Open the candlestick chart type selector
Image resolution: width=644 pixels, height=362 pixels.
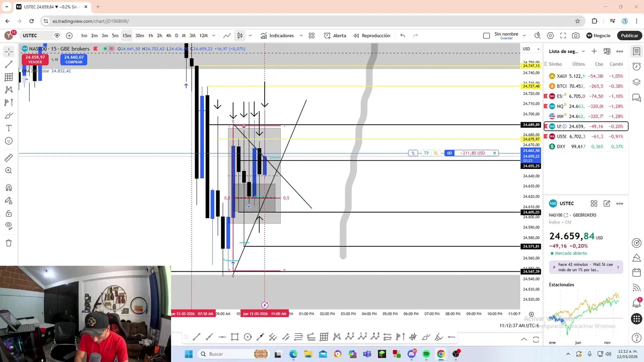click(240, 36)
